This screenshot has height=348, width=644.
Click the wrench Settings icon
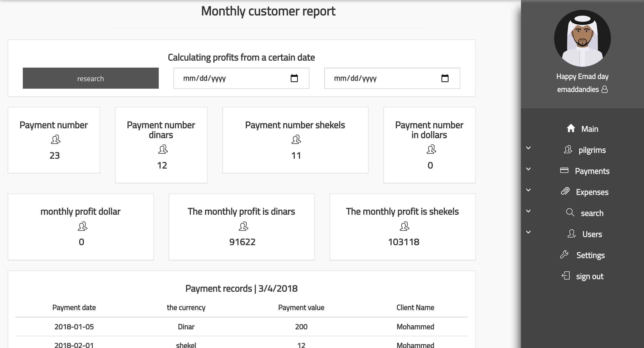(564, 255)
